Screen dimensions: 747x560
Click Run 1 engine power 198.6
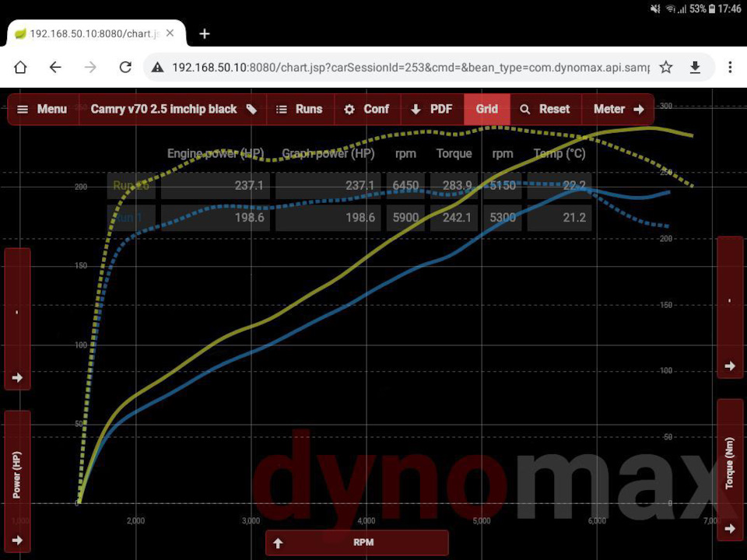pos(216,218)
